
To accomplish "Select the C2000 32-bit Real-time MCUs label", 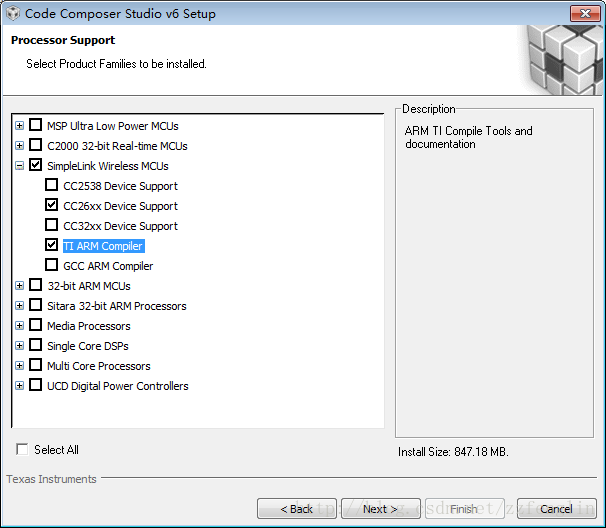I will [117, 146].
